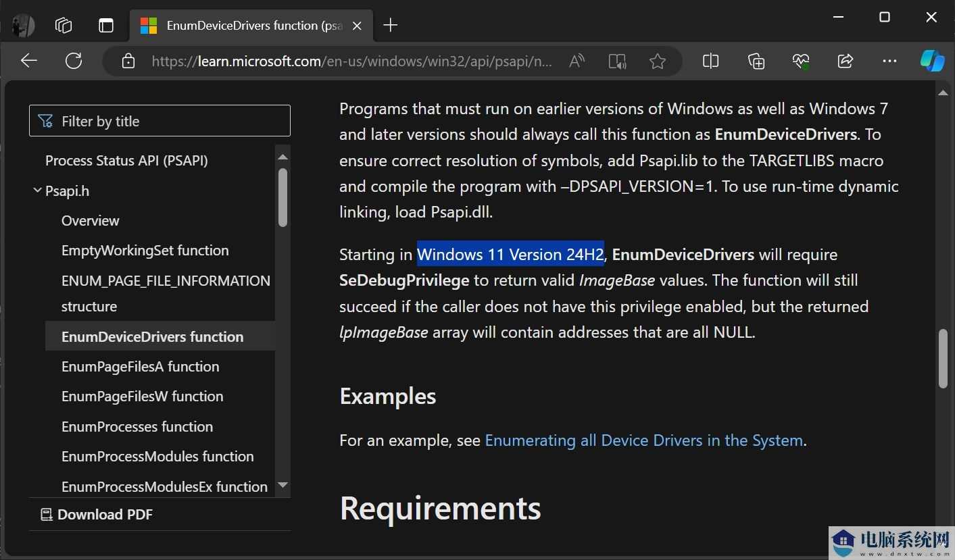Open Collections panel
The width and height of the screenshot is (955, 560).
(x=756, y=61)
